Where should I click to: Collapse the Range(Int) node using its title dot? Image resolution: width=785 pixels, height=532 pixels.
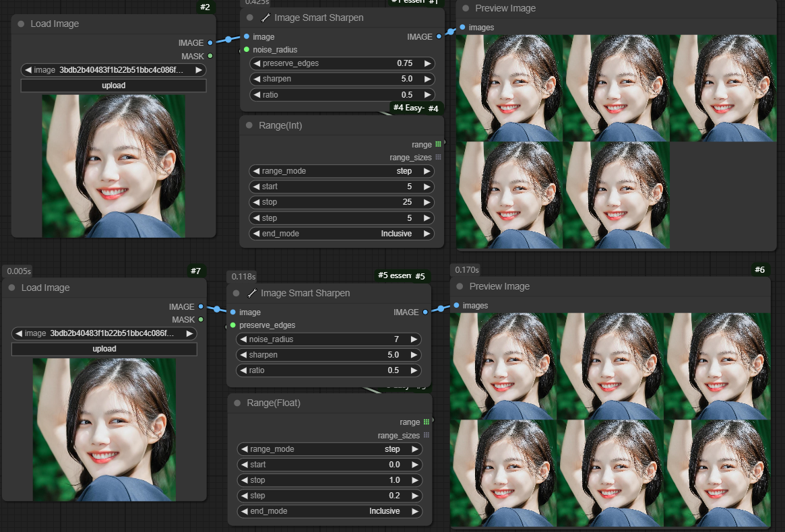pos(251,126)
